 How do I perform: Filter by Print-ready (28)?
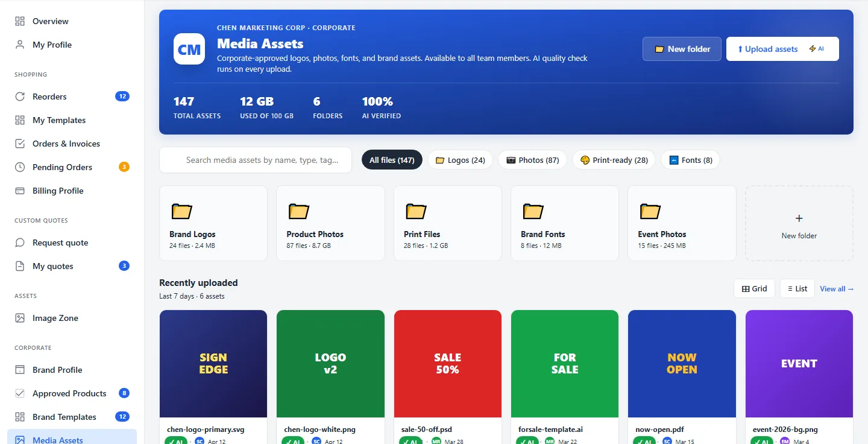coord(614,160)
